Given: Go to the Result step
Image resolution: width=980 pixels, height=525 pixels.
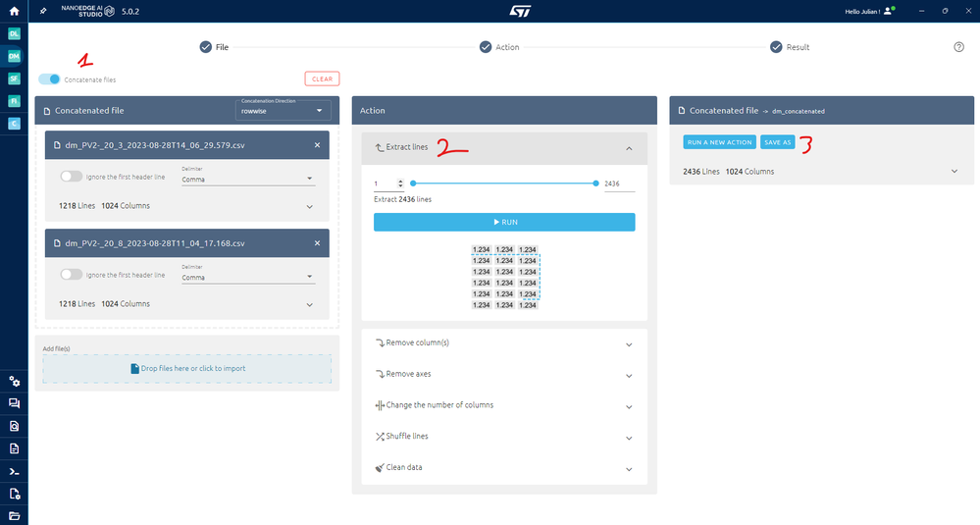Looking at the screenshot, I should (790, 47).
